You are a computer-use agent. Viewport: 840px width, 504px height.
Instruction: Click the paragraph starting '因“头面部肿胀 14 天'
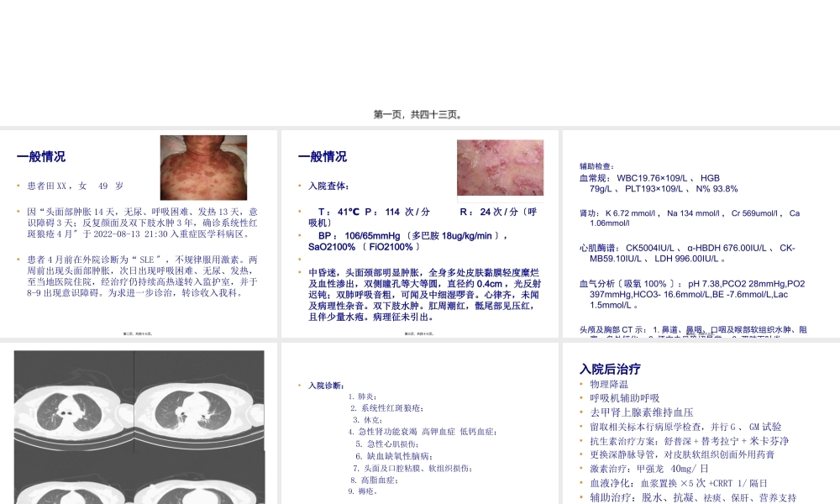pyautogui.click(x=143, y=223)
